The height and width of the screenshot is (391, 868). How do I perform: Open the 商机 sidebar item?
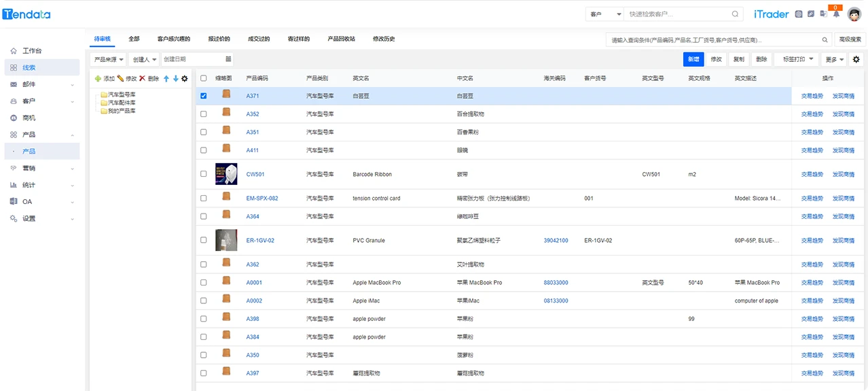pyautogui.click(x=42, y=118)
